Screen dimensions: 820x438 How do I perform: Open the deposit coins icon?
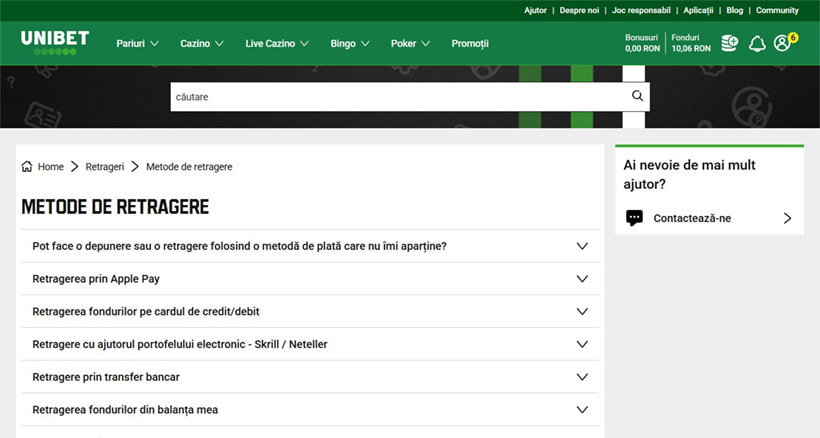[x=729, y=43]
